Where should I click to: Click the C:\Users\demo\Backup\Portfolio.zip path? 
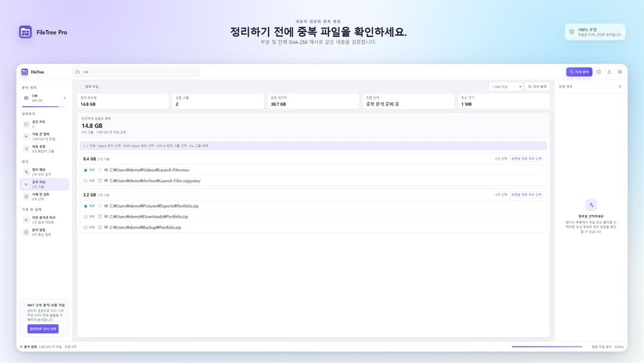click(145, 227)
